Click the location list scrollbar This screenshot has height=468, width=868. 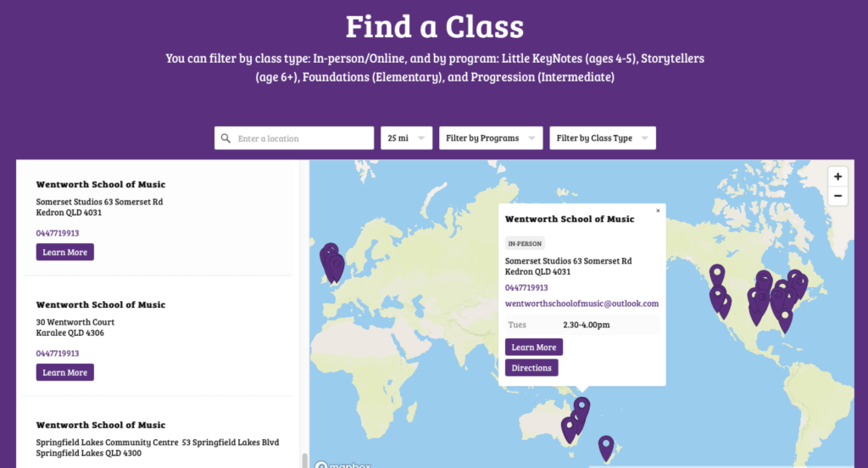303,460
